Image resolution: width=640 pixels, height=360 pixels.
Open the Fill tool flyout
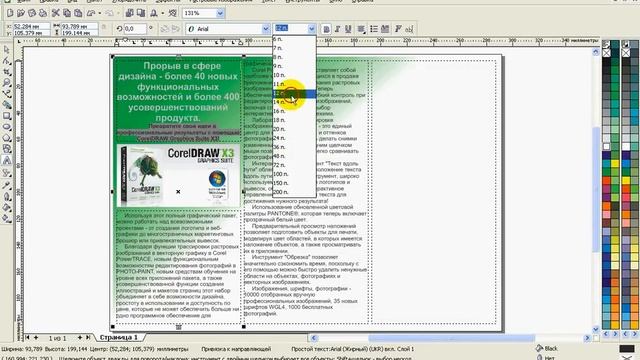click(x=7, y=207)
